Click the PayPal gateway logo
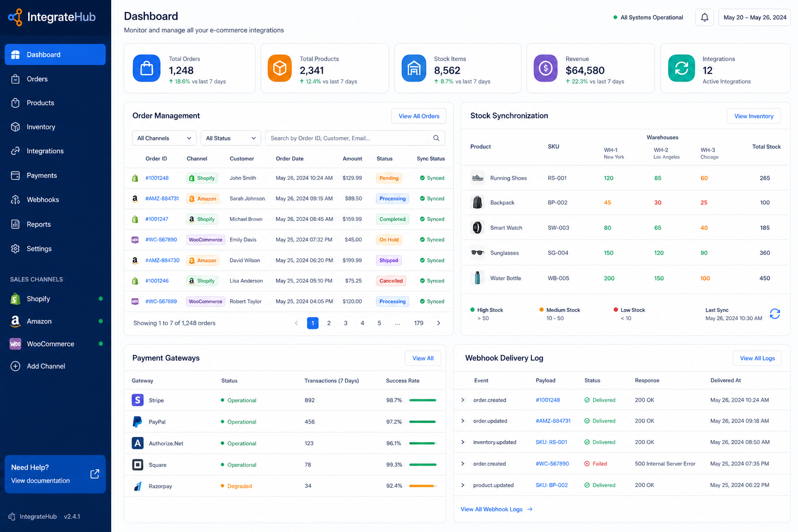Screen dimensions: 798x532 [137, 422]
